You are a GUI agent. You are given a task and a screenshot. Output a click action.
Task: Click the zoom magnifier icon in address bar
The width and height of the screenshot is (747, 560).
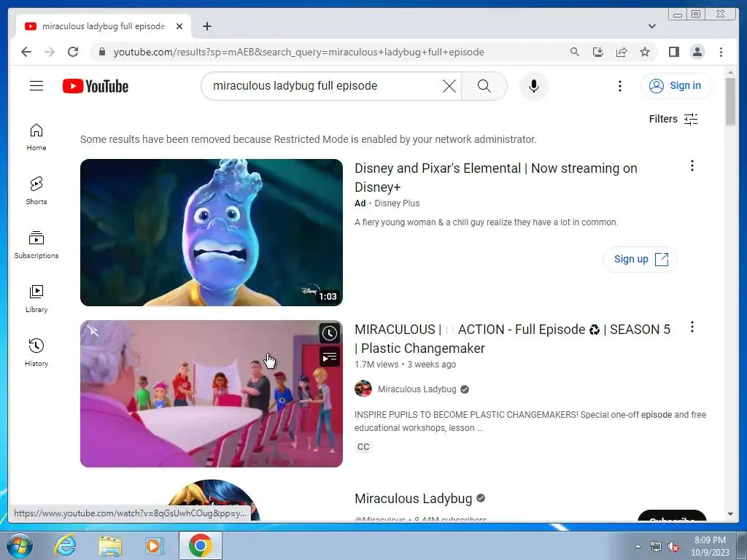[575, 52]
